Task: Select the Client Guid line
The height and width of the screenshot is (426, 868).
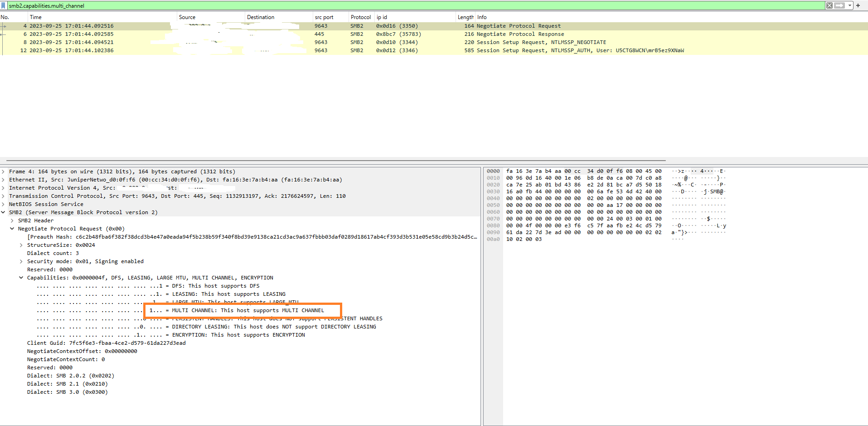Action: point(107,343)
